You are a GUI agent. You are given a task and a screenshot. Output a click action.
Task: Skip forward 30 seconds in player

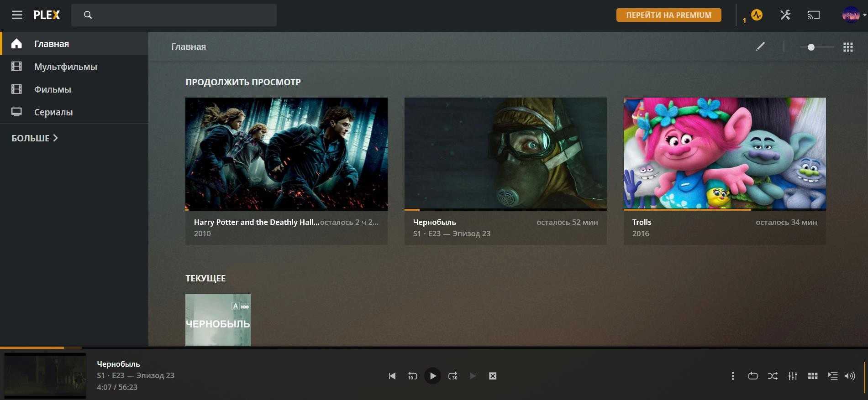452,376
